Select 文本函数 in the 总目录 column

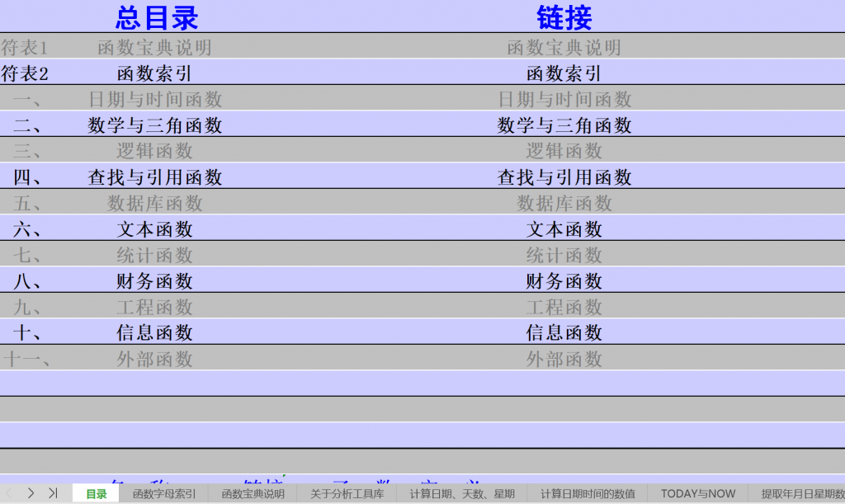tap(154, 229)
